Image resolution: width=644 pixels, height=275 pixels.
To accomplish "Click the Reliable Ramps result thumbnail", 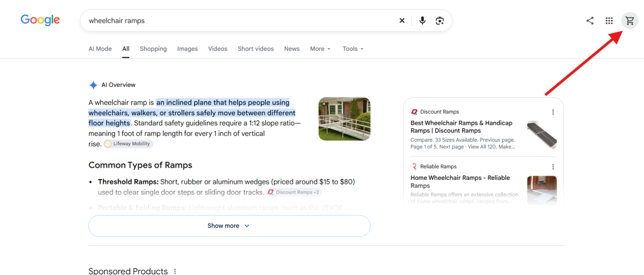I will coord(542,190).
